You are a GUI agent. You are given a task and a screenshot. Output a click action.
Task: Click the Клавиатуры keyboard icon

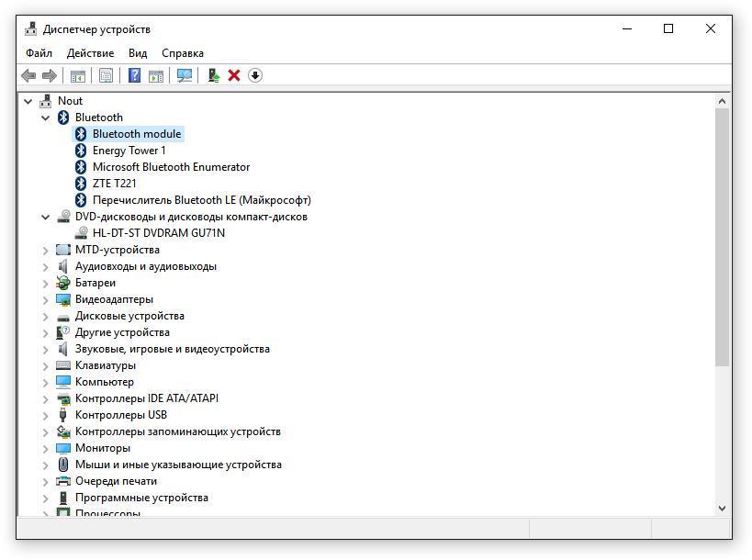tap(63, 365)
